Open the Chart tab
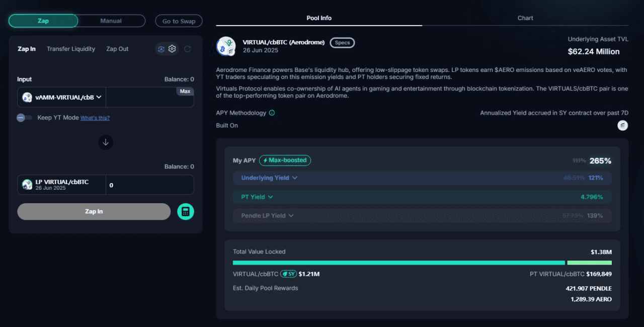This screenshot has height=327, width=644. (525, 18)
